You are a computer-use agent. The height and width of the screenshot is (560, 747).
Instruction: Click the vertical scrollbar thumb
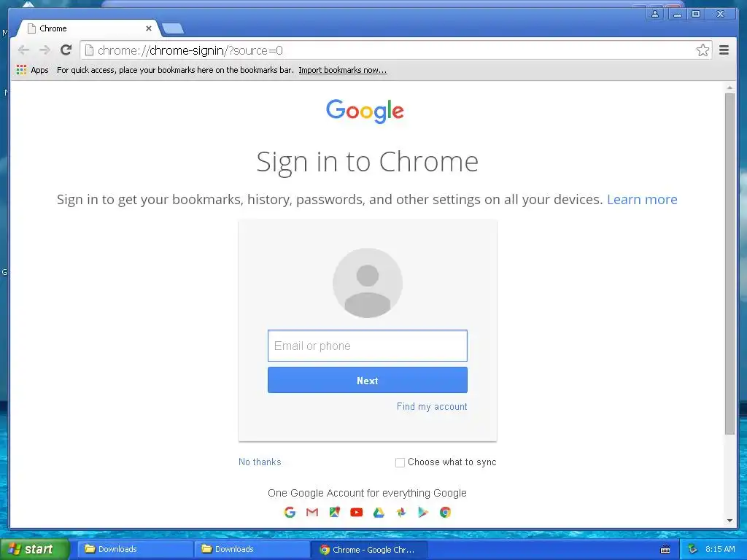pyautogui.click(x=729, y=264)
